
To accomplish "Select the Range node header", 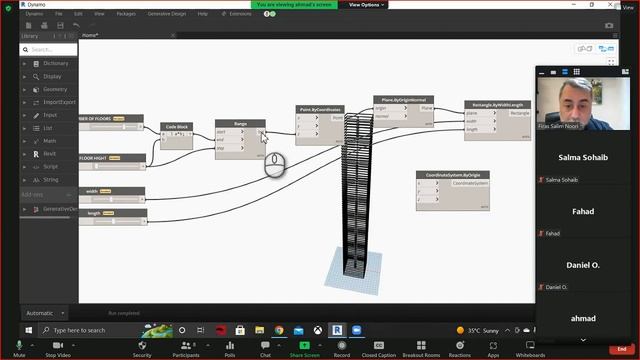I will tap(240, 123).
